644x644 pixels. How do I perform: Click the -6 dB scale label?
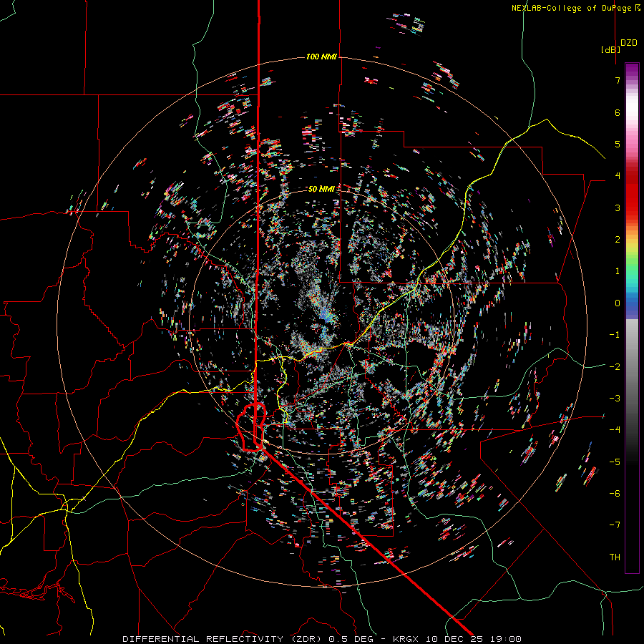coord(615,494)
